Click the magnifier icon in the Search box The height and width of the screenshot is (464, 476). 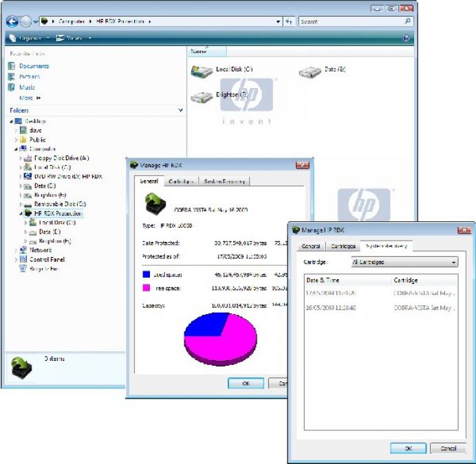[x=408, y=21]
